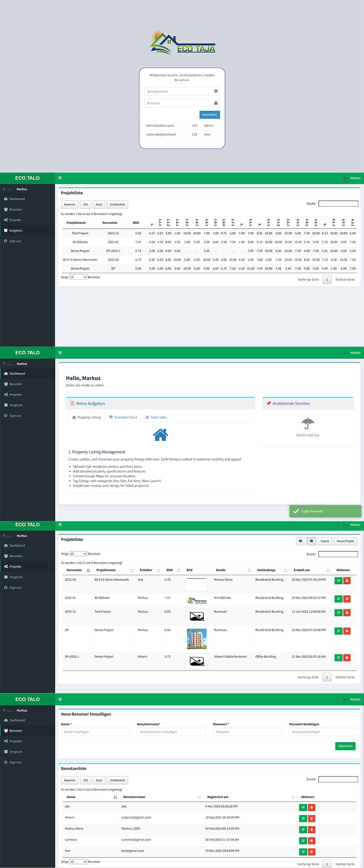This screenshot has height=868, width=364.
Task: Click the edit icon for user Alkami
Action: [302, 818]
